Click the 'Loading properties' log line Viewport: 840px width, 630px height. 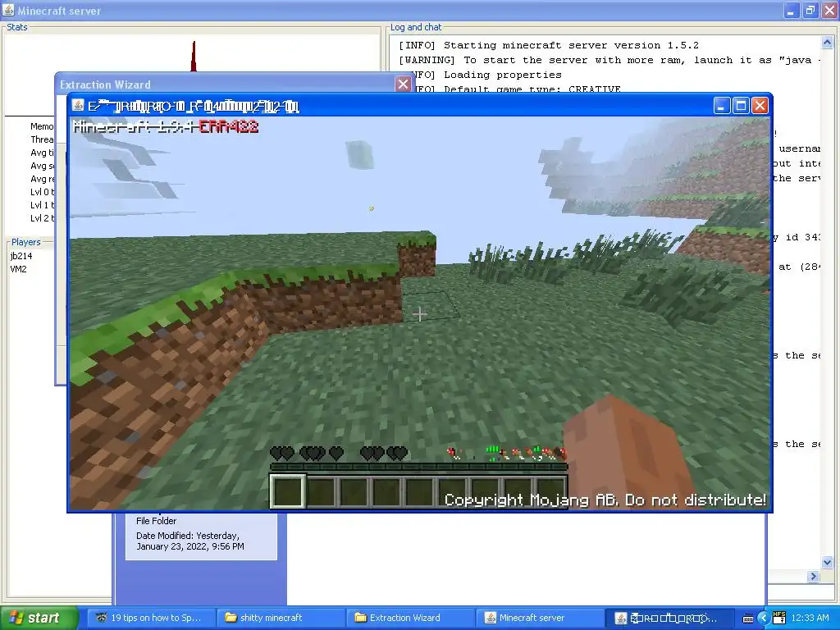click(489, 75)
